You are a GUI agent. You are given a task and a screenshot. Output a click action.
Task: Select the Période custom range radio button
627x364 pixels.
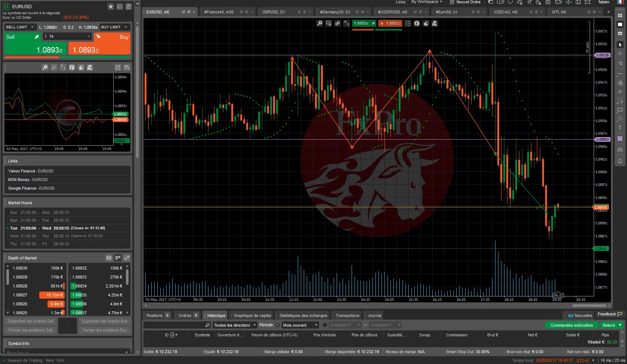click(x=325, y=325)
